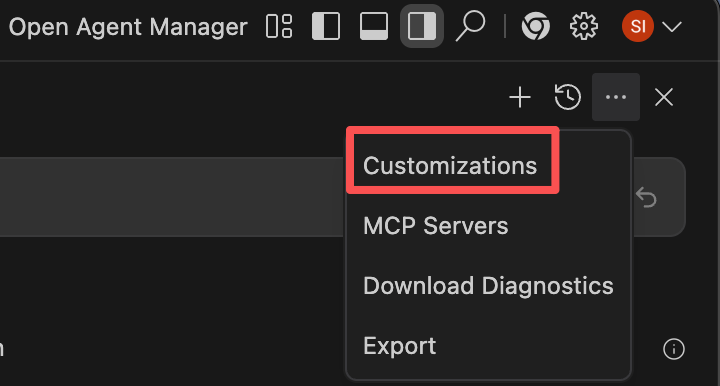The image size is (720, 386).
Task: Toggle the bottom panel visibility
Action: coord(374,26)
